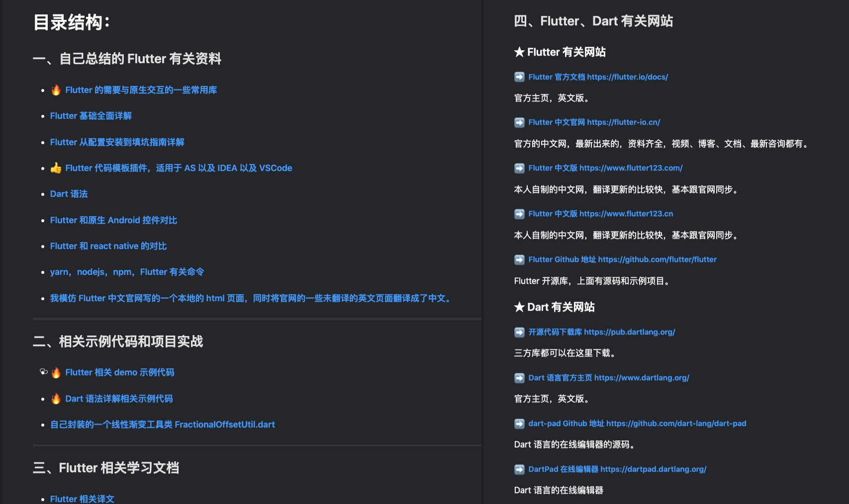The image size is (849, 504).
Task: Open Flutter 和原生 Android 控件对比 link
Action: pos(114,220)
